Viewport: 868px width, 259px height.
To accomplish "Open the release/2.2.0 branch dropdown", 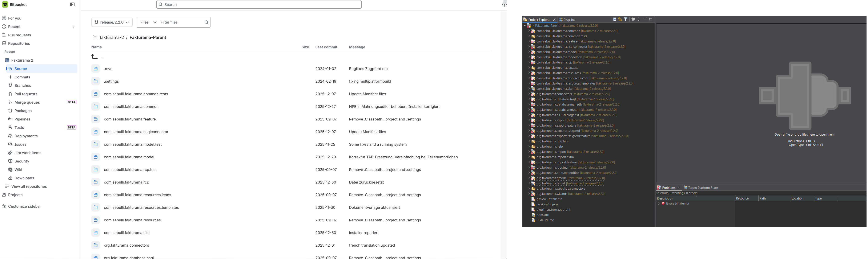I will (112, 22).
